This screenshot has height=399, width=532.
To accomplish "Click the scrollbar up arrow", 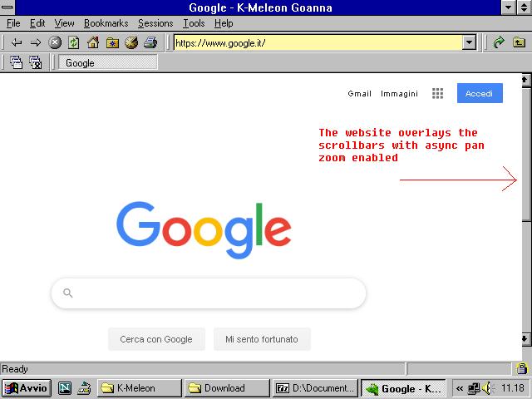I will point(525,80).
